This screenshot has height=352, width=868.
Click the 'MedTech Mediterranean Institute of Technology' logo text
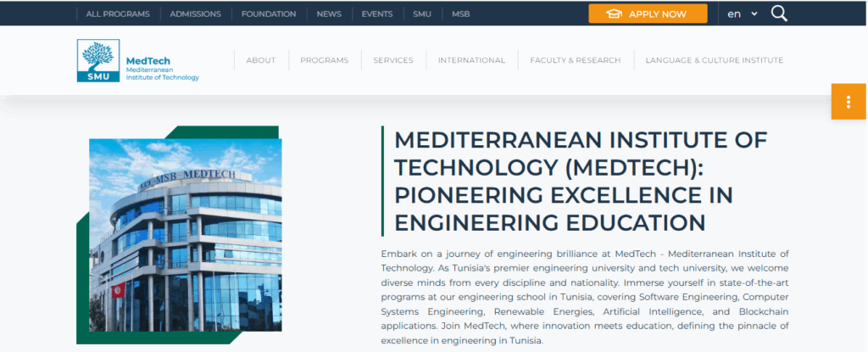[x=162, y=70]
